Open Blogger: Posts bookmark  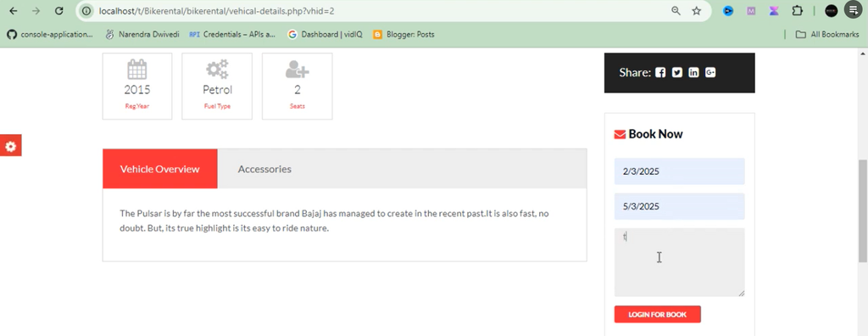point(403,35)
